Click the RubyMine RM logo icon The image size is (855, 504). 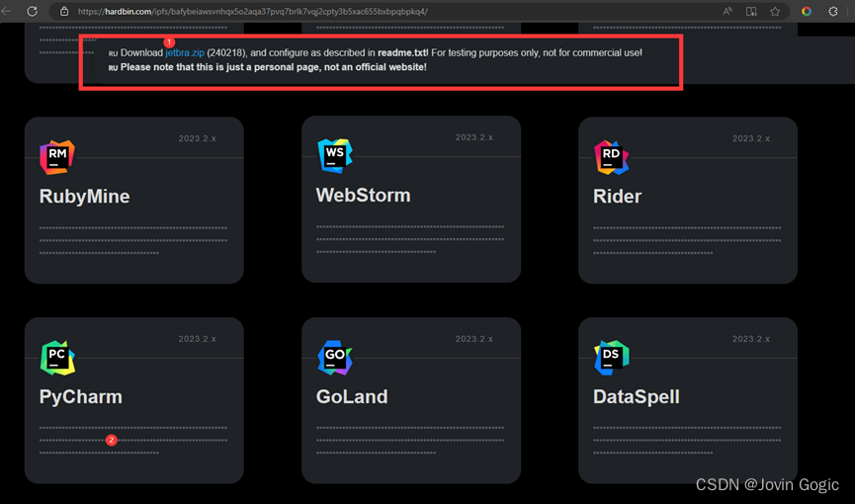click(57, 158)
